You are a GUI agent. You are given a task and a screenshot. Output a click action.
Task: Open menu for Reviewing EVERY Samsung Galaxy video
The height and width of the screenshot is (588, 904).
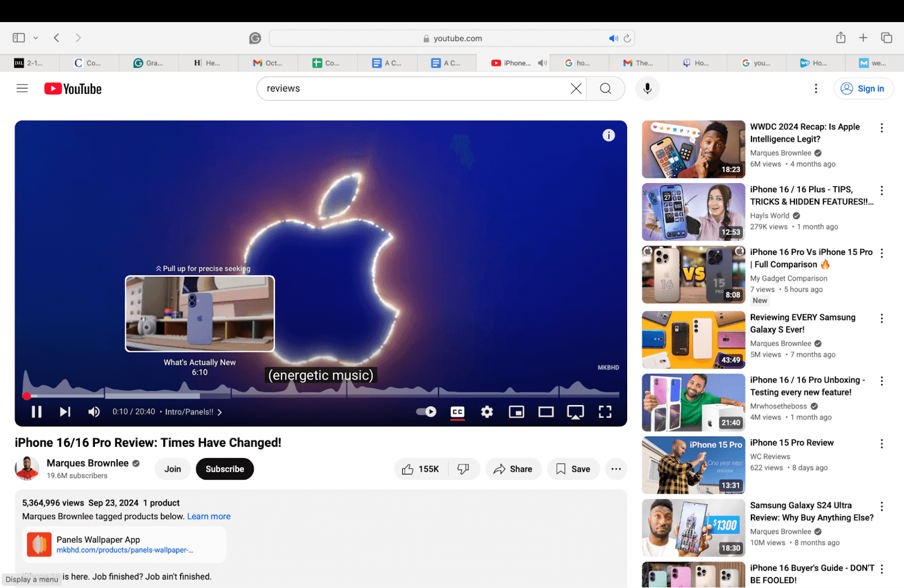881,319
